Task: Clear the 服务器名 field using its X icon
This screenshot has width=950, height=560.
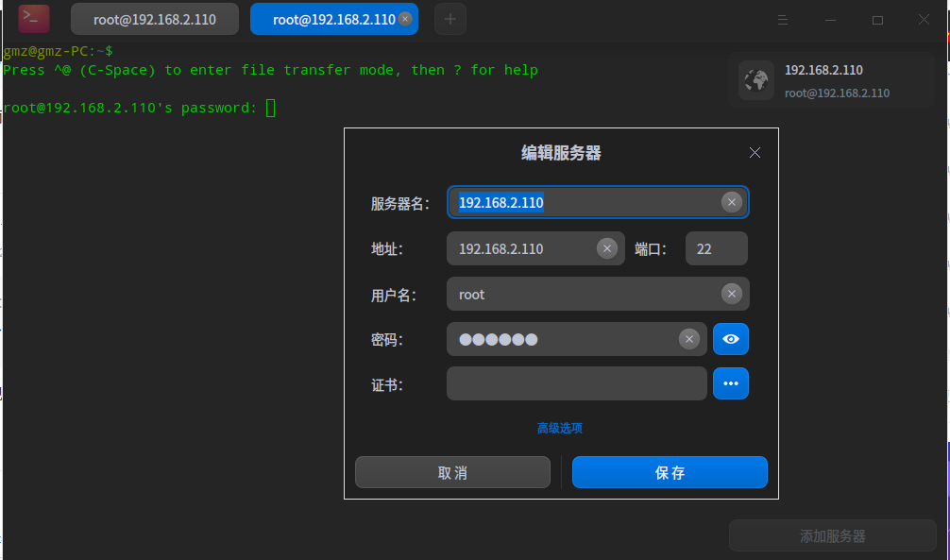Action: [x=732, y=201]
